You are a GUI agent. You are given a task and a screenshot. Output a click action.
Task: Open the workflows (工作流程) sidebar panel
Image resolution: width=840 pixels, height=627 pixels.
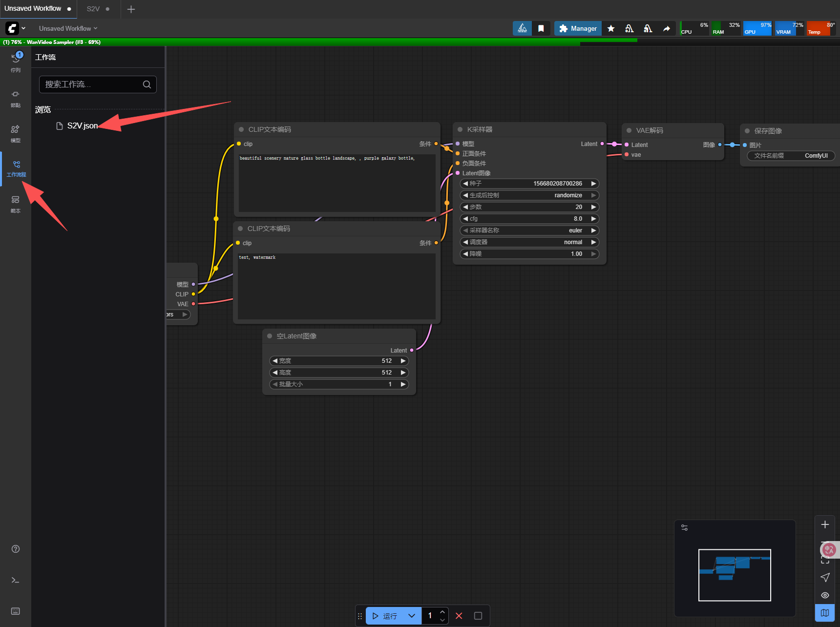coord(16,168)
